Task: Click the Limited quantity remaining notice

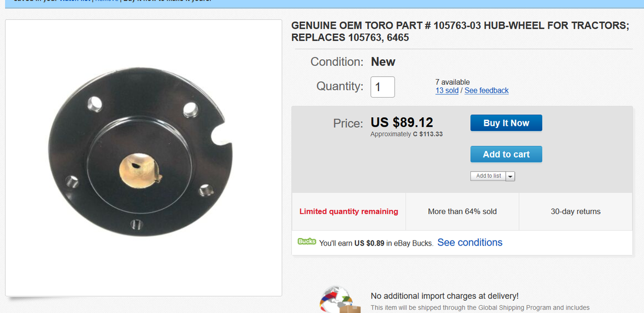Action: tap(349, 211)
